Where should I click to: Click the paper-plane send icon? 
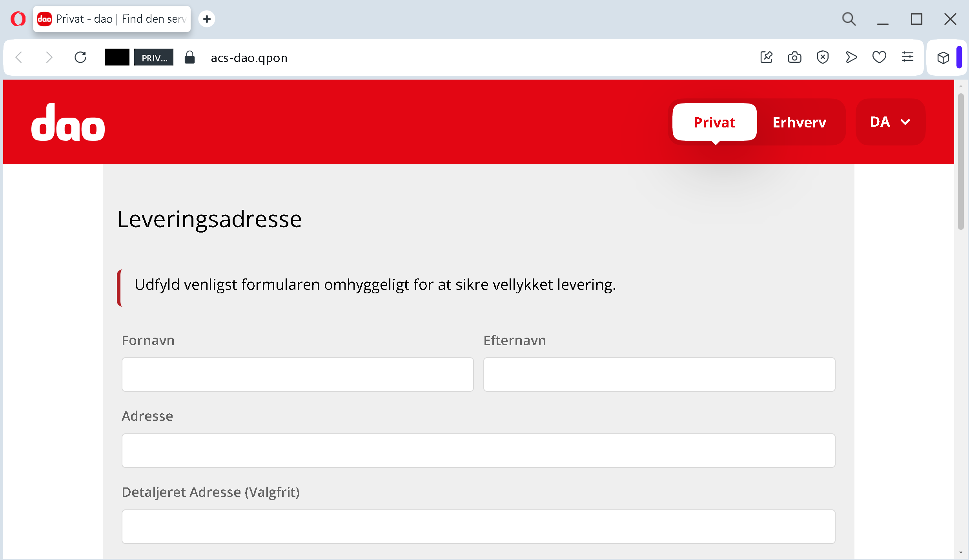point(851,58)
